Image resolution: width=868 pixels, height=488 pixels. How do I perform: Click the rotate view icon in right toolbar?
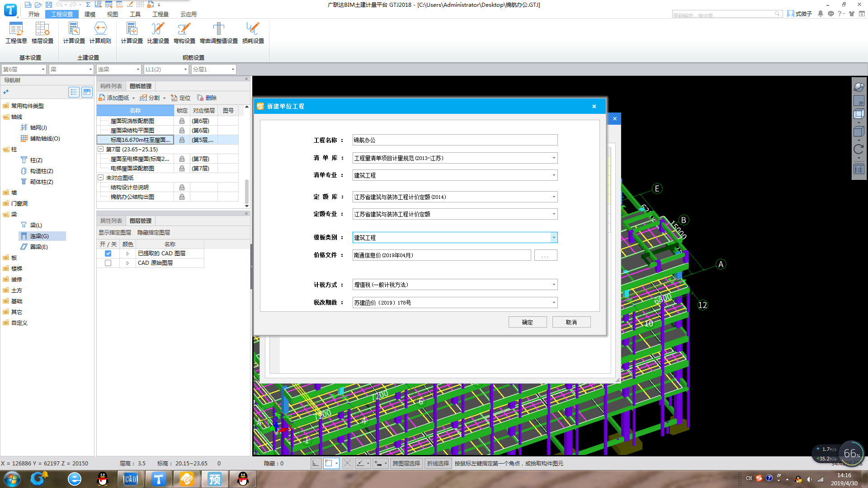point(859,150)
